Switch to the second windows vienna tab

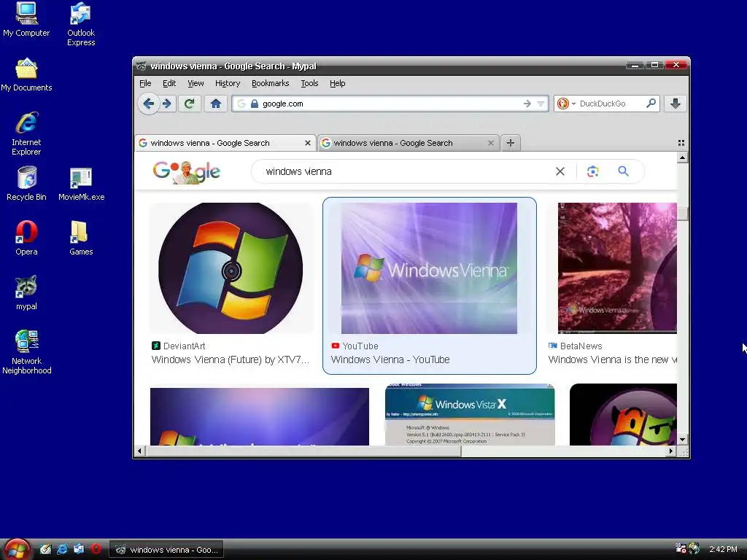click(x=409, y=143)
